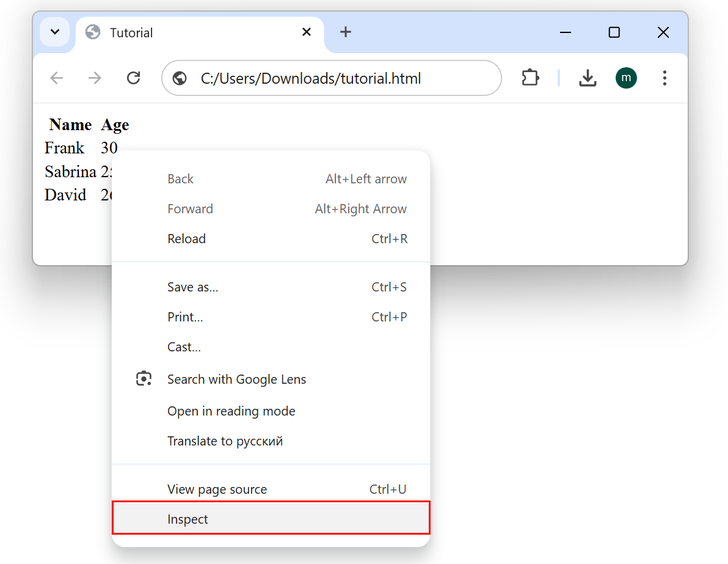The height and width of the screenshot is (564, 728).
Task: Choose View page source menu item
Action: pyautogui.click(x=217, y=489)
